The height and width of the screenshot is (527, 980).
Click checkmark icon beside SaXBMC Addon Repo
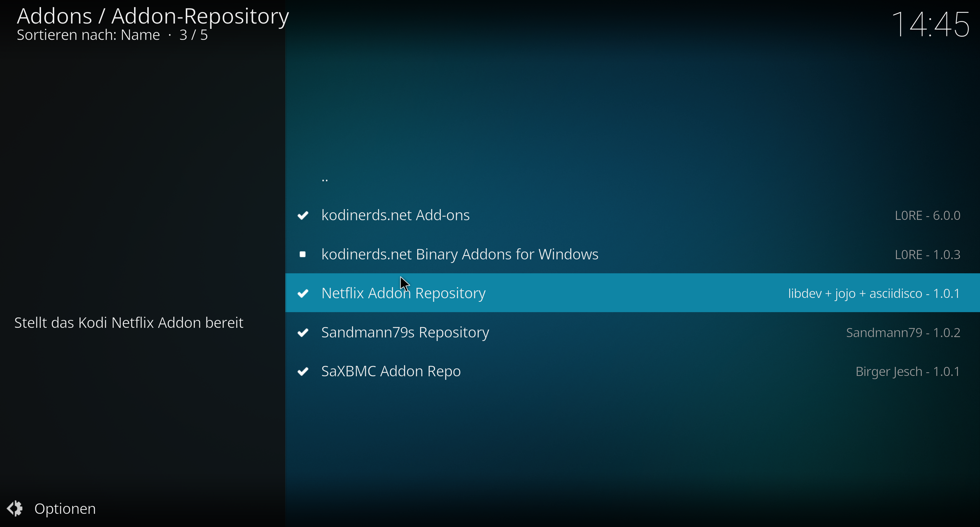303,372
